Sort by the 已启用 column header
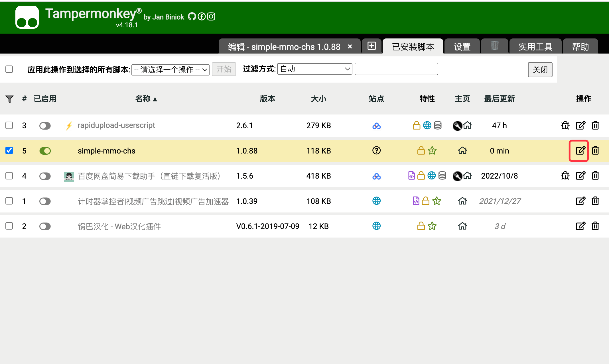This screenshot has height=364, width=609. (45, 99)
